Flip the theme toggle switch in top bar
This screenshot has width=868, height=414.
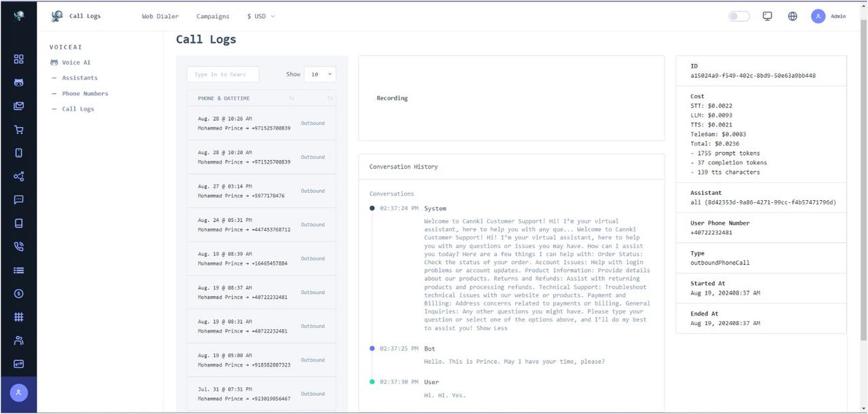point(738,16)
